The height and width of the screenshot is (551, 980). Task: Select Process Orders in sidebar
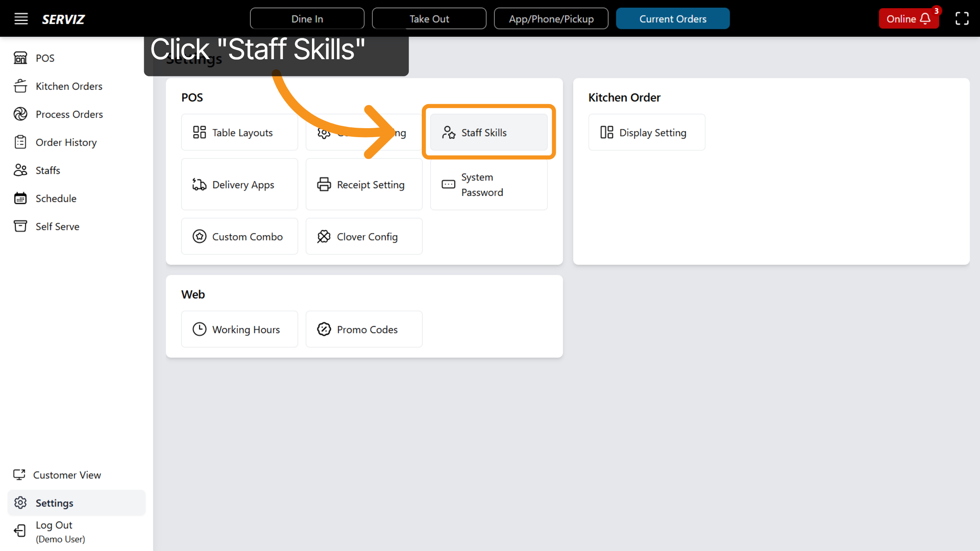69,114
